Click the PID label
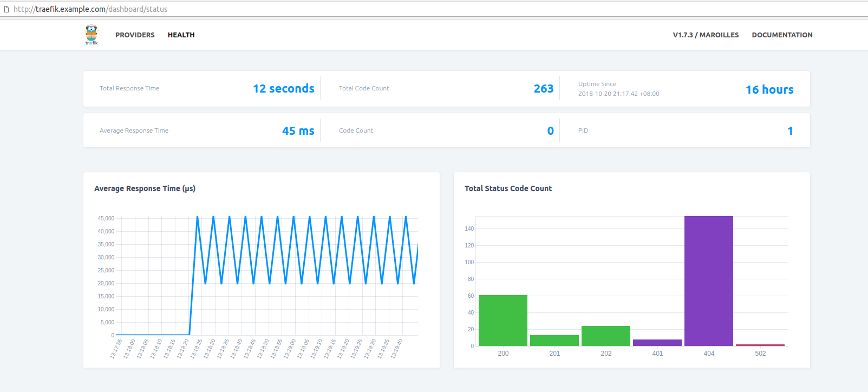 (x=583, y=130)
